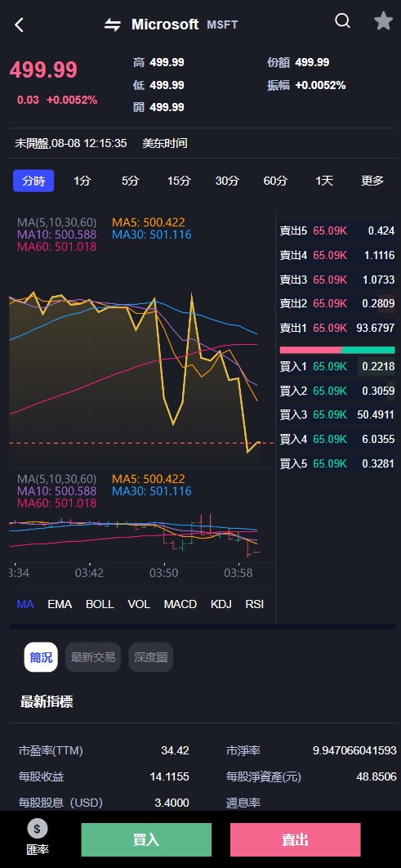Screen dimensions: 401x868
Task: Toggle the MA indicator
Action: tap(25, 604)
